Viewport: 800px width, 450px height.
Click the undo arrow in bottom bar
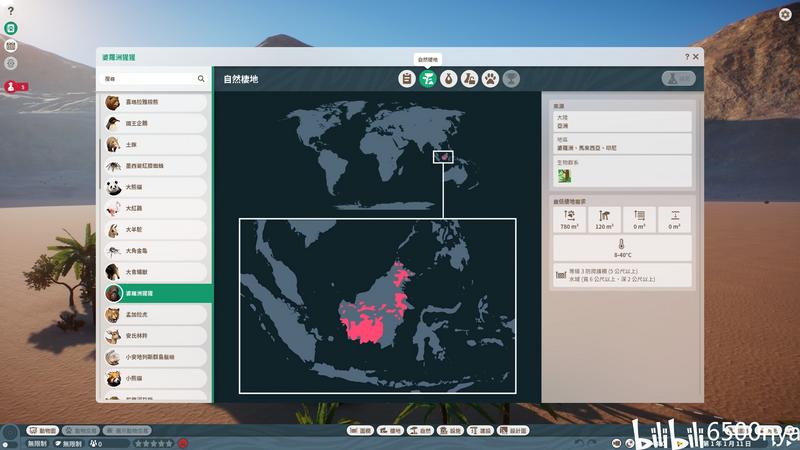[579, 443]
